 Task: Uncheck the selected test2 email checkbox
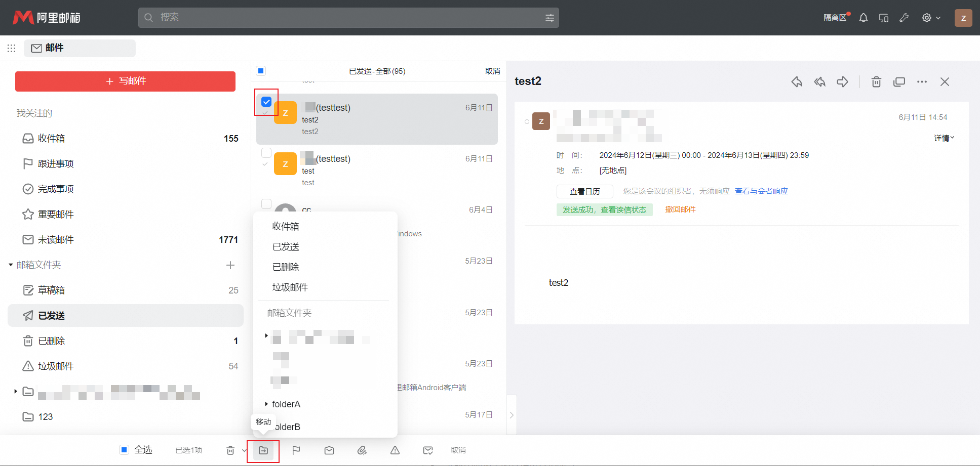(266, 102)
